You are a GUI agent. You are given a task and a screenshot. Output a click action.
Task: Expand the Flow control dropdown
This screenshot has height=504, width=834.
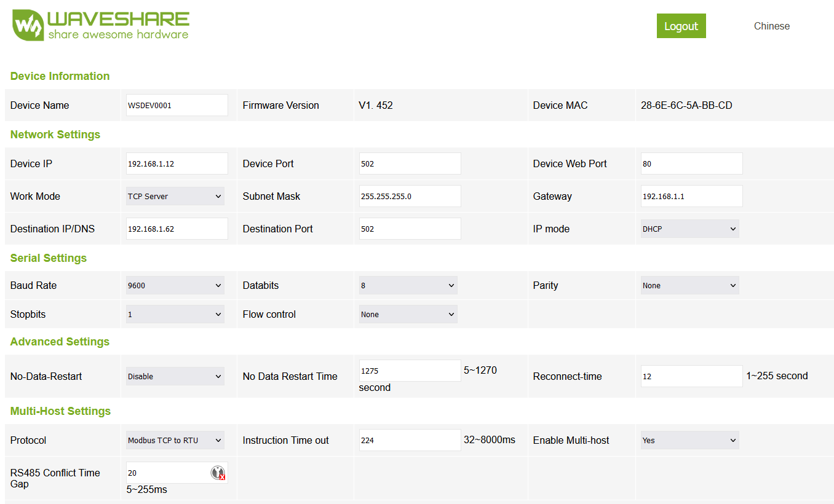(x=408, y=314)
